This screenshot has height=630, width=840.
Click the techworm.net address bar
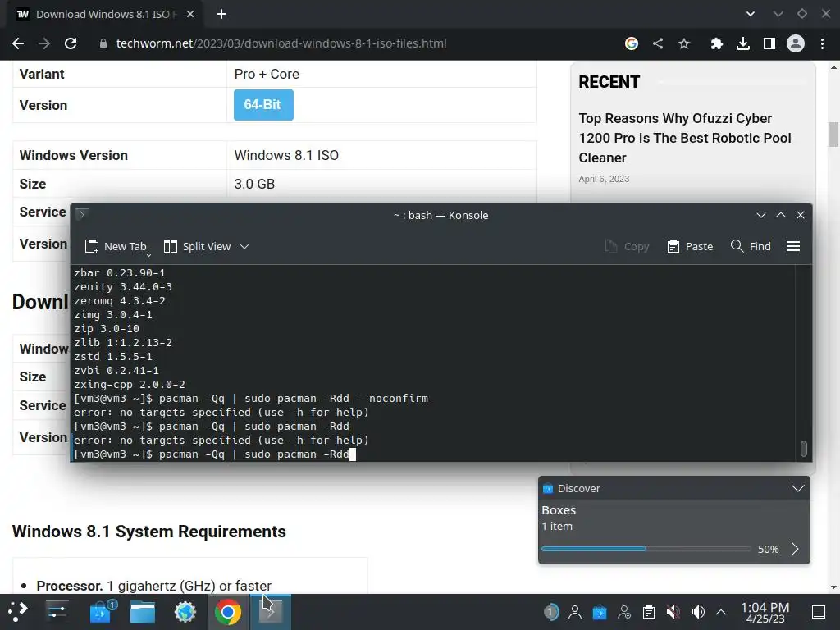(x=281, y=43)
